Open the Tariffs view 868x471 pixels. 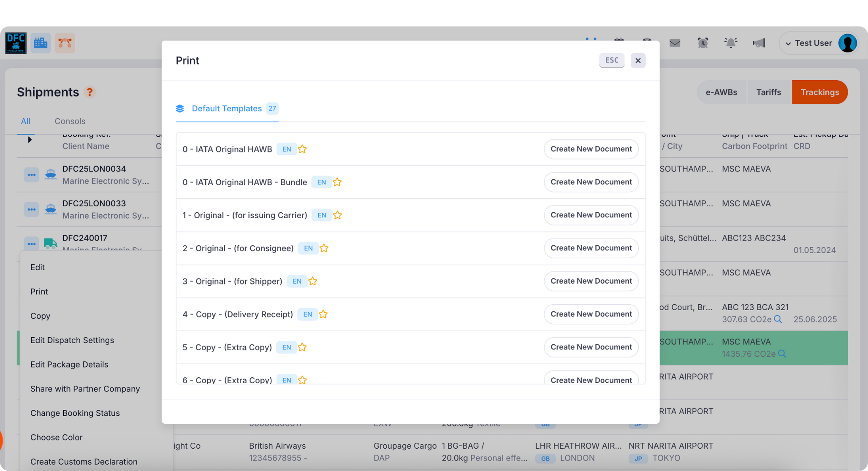(x=768, y=92)
